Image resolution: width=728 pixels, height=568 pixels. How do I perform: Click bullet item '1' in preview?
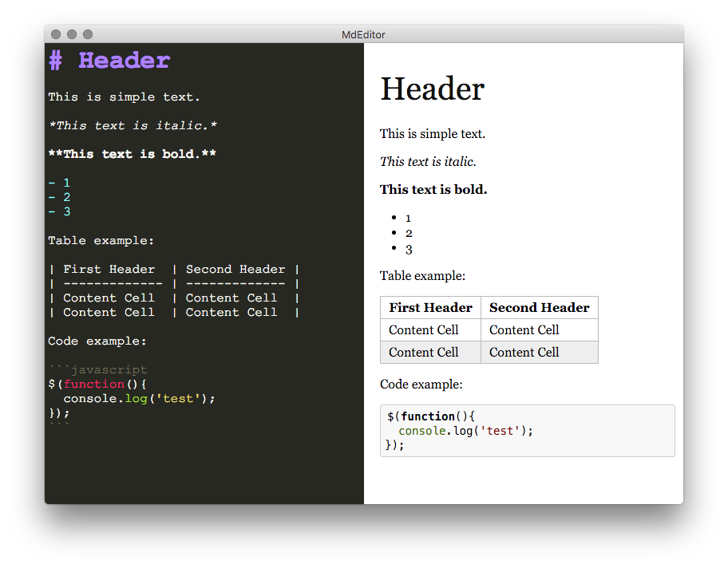pyautogui.click(x=408, y=218)
